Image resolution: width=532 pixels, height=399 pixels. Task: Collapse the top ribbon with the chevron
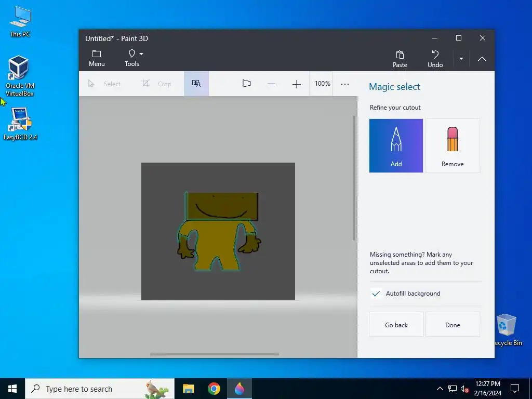click(x=482, y=59)
